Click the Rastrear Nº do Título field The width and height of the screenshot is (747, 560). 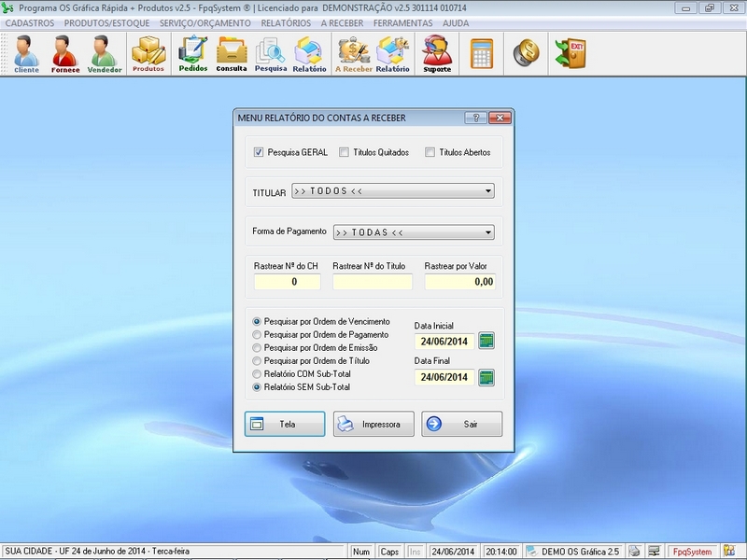373,282
